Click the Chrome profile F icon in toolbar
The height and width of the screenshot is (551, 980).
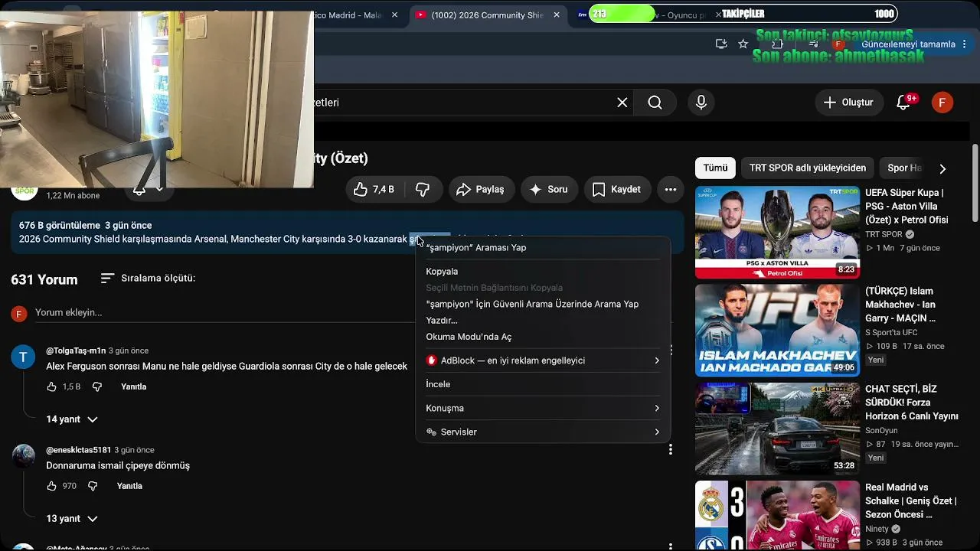click(839, 44)
